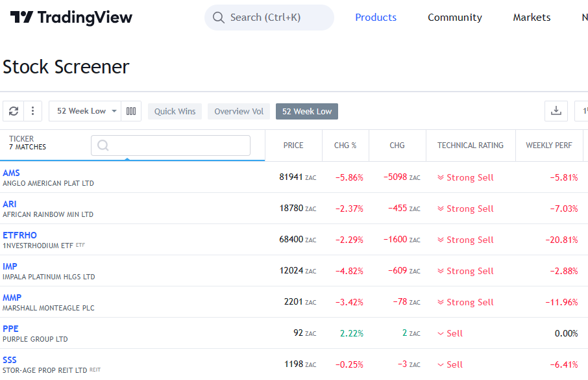588x380 pixels.
Task: Open the column setup icon
Action: (x=131, y=111)
